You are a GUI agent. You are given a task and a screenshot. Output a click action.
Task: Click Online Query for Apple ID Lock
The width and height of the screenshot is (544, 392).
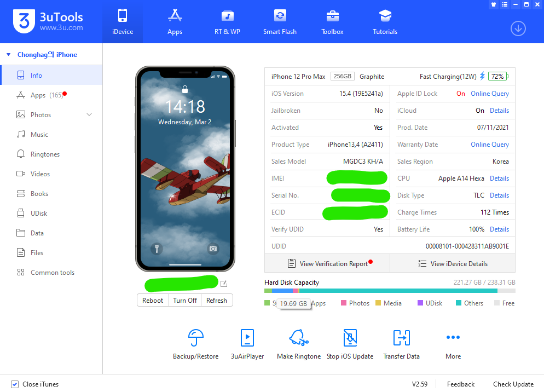(x=489, y=94)
